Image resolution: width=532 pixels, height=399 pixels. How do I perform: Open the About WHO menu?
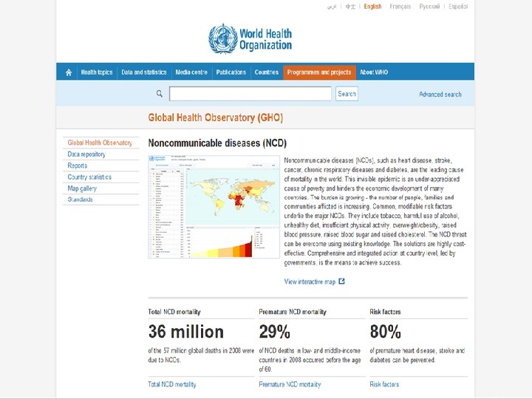[374, 72]
